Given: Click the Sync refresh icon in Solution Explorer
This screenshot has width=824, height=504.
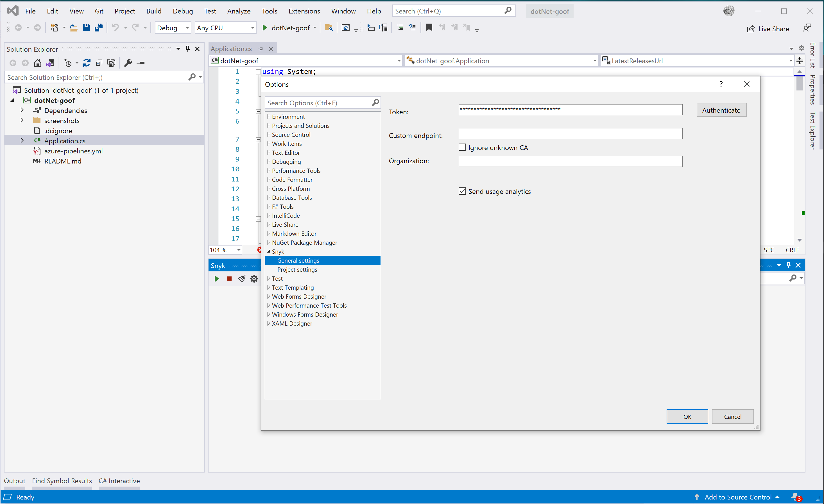Looking at the screenshot, I should [87, 63].
